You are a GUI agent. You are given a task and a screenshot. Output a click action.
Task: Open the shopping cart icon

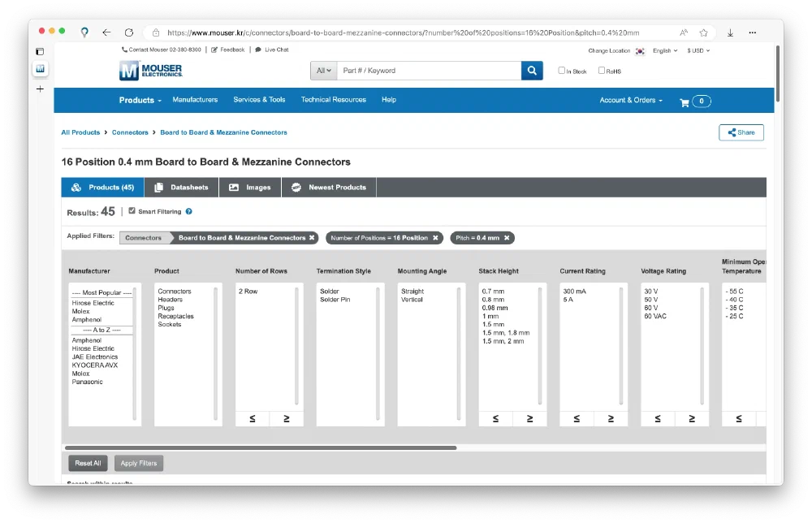685,102
